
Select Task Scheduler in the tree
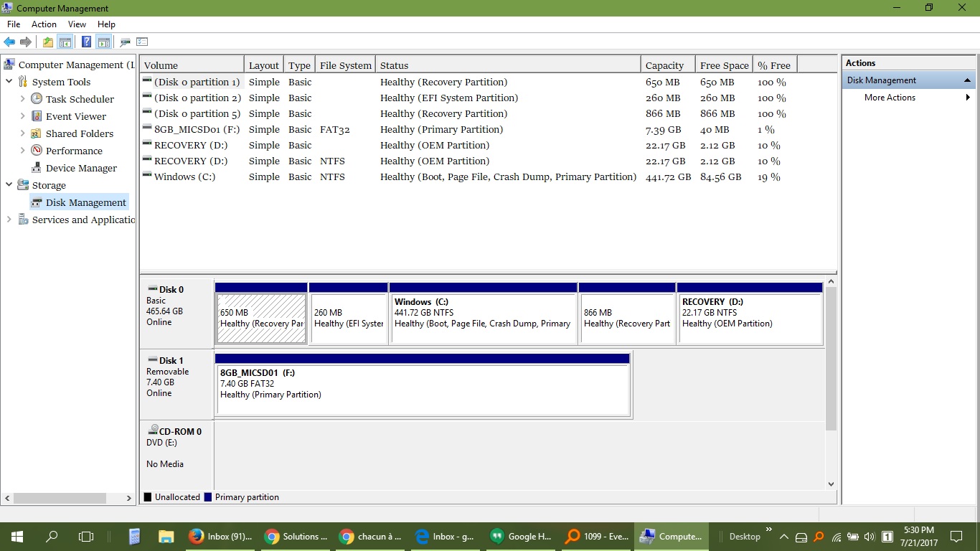[x=80, y=99]
